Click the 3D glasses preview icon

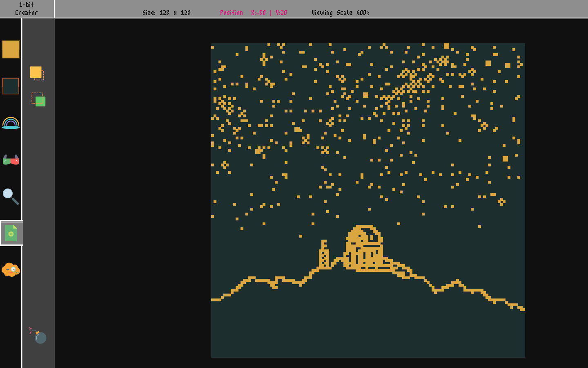[x=11, y=160]
